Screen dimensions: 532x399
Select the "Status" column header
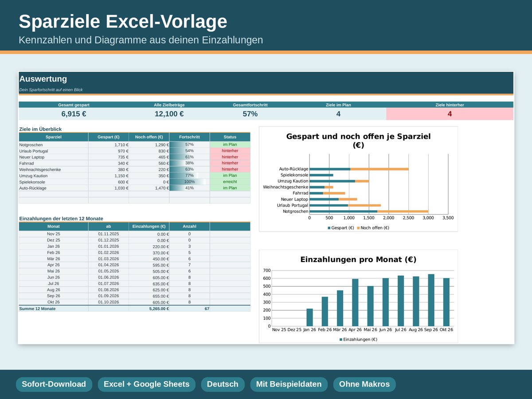click(230, 137)
